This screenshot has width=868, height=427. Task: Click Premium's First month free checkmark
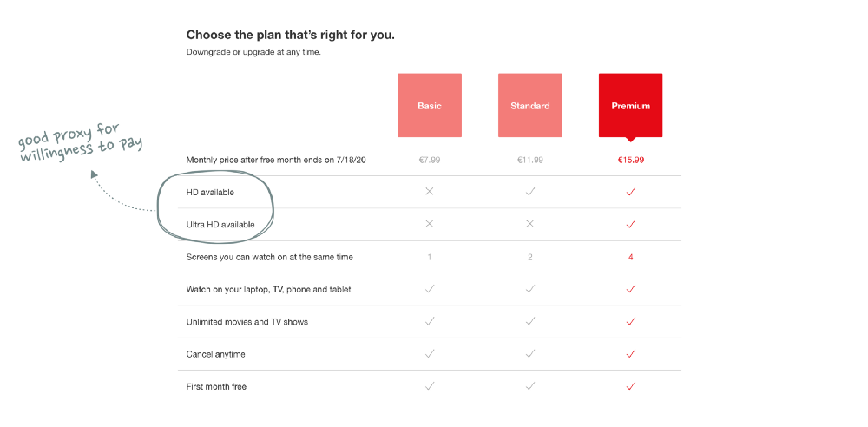[630, 386]
